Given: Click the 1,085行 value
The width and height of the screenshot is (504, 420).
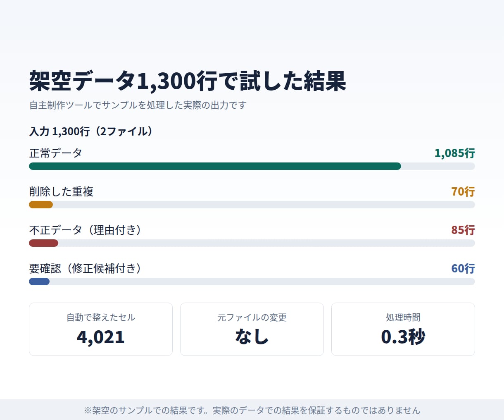Looking at the screenshot, I should [x=454, y=153].
